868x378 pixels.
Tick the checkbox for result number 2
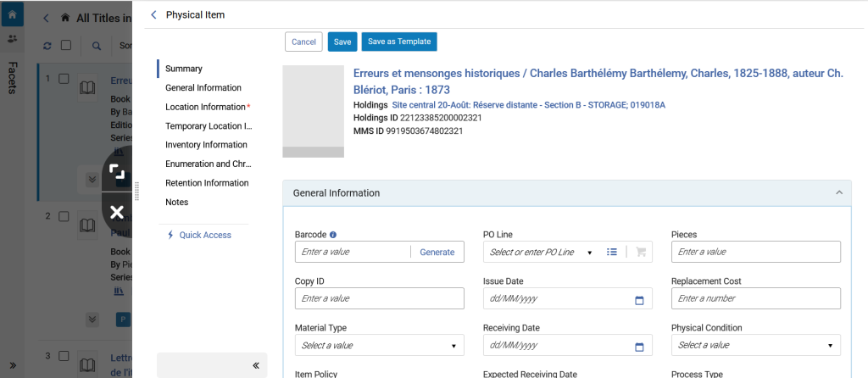pyautogui.click(x=64, y=216)
